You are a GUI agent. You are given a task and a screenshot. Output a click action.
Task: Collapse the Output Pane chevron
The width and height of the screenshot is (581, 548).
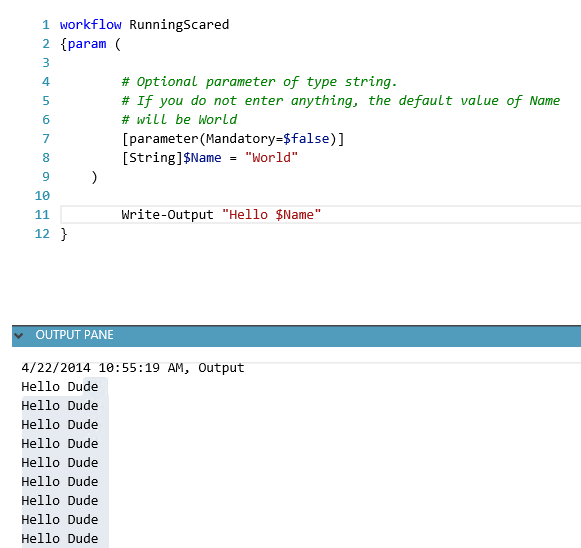pyautogui.click(x=19, y=336)
